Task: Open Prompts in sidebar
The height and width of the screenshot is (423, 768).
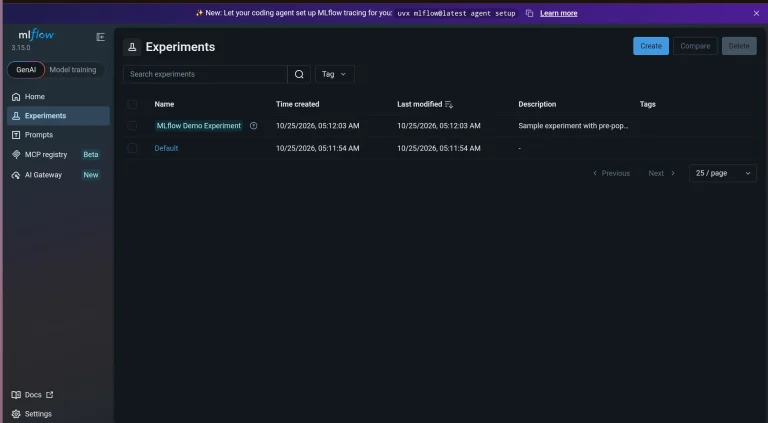Action: point(58,135)
